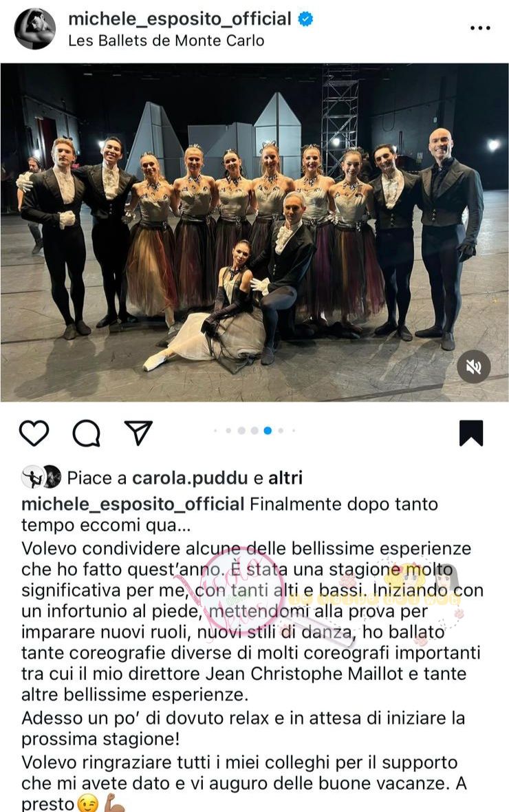Tap the blue verified badge beside the username
Screen dimensions: 509x812
306,19
